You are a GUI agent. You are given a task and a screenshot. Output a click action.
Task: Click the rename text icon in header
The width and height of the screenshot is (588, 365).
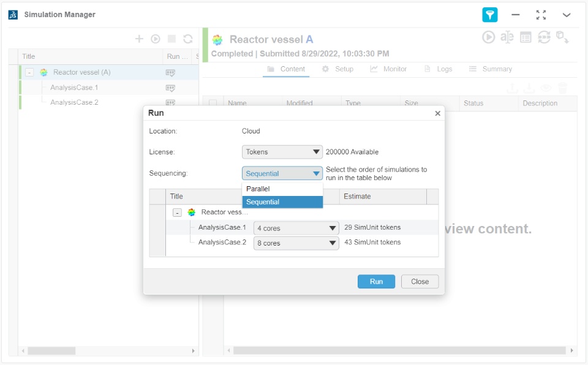click(507, 37)
